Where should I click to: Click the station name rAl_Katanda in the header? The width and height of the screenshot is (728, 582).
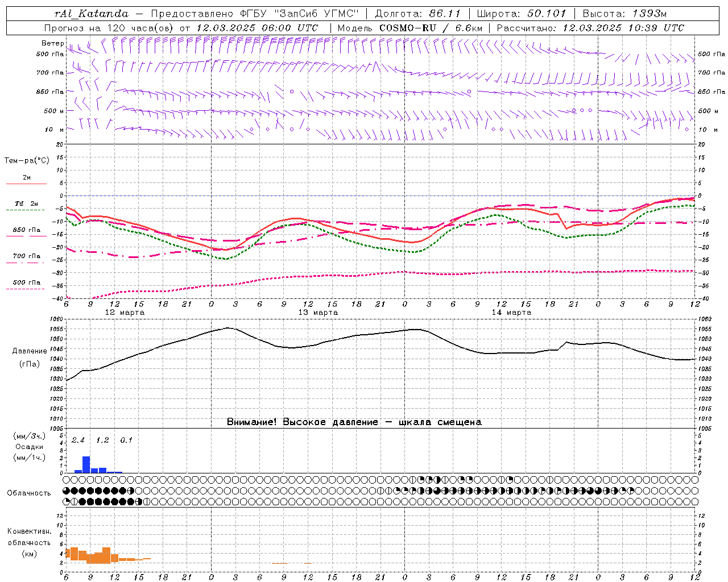tap(92, 14)
